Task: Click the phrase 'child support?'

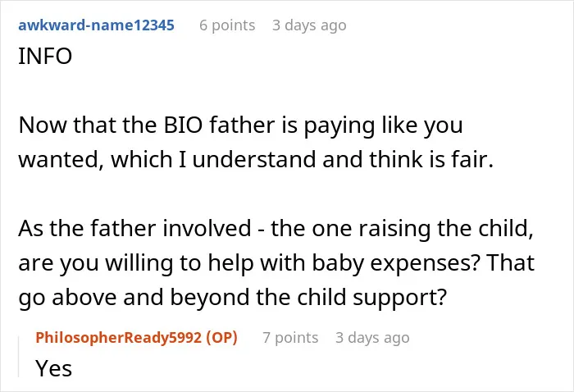Action: [x=372, y=298]
